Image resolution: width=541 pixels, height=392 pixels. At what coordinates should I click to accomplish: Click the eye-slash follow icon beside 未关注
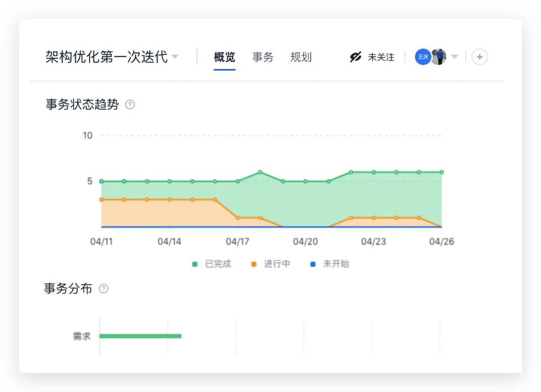click(x=354, y=56)
